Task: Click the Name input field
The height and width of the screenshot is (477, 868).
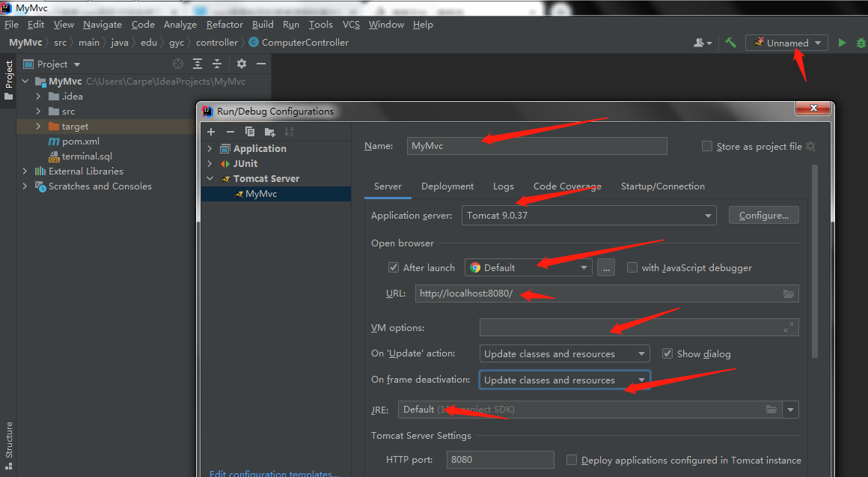Action: pyautogui.click(x=537, y=146)
